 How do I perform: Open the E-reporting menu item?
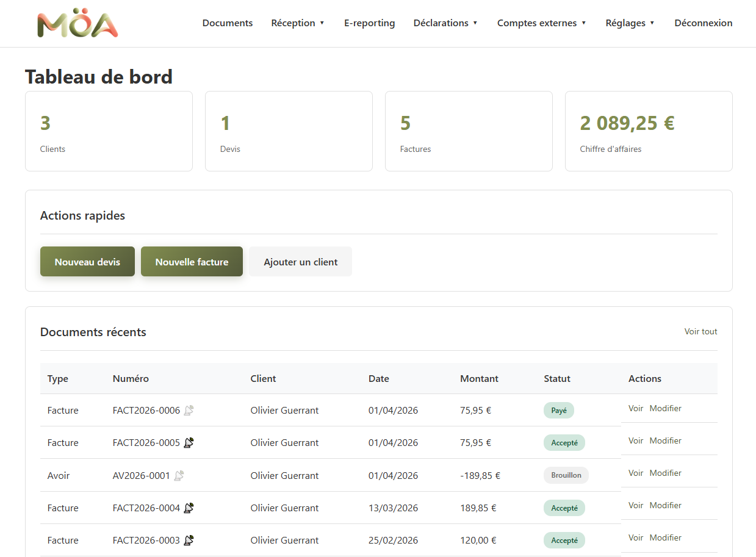(x=369, y=23)
